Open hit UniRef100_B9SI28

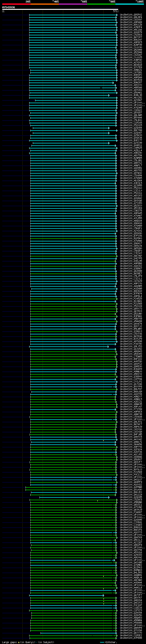point(131,25)
